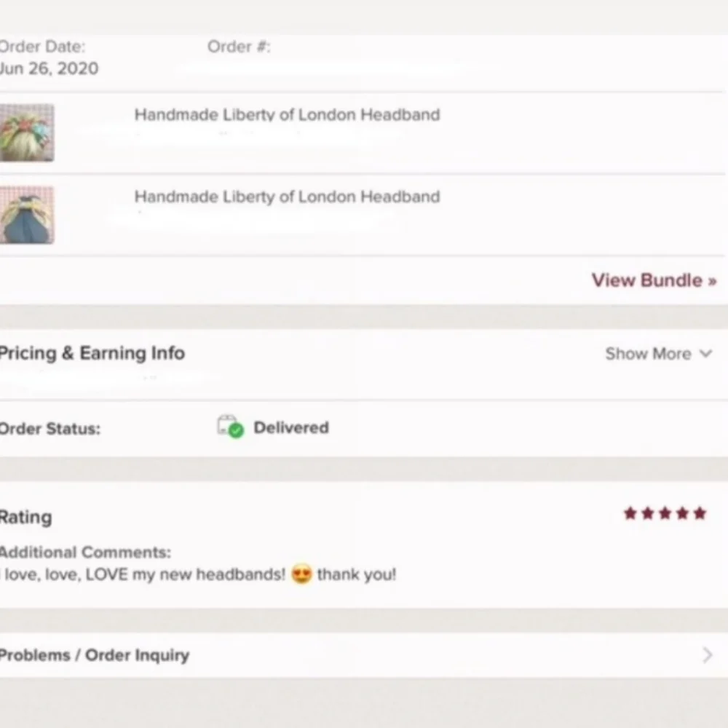Click the second rating star
This screenshot has width=728, height=728.
648,513
